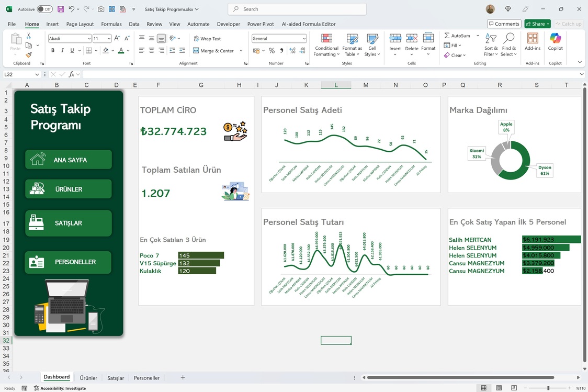Click the Undo arrow icon

tap(72, 9)
